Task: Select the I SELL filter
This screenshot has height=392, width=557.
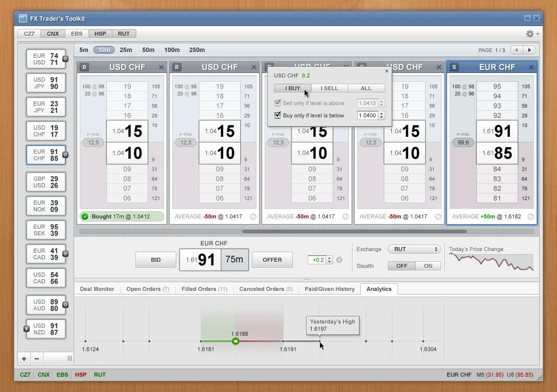Action: click(x=329, y=88)
